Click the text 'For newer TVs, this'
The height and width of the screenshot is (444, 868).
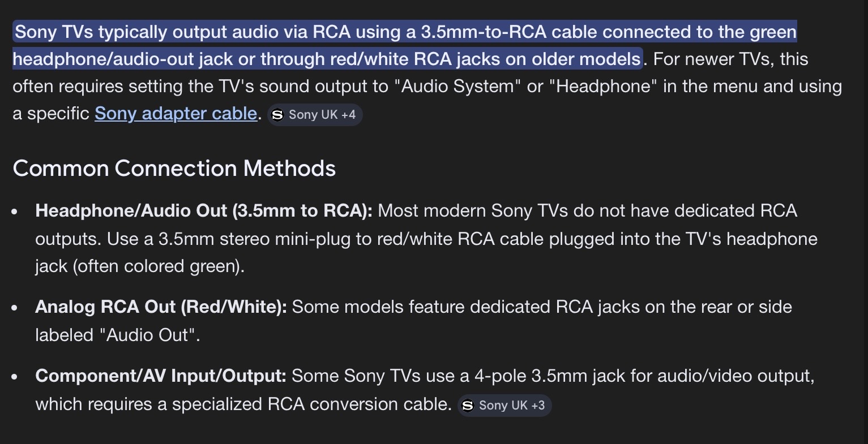(x=730, y=59)
